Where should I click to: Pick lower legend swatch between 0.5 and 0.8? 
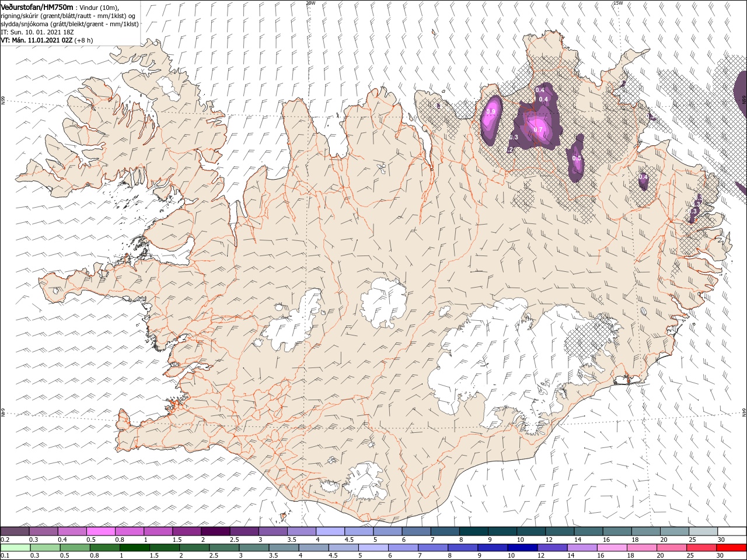coord(75,548)
